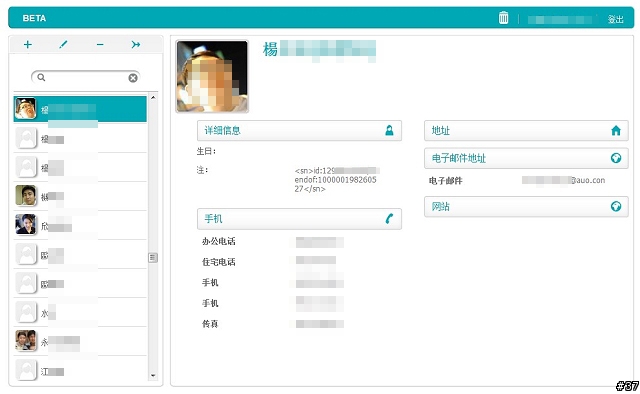
Task: Click the list scrollbar up arrow
Action: click(153, 98)
